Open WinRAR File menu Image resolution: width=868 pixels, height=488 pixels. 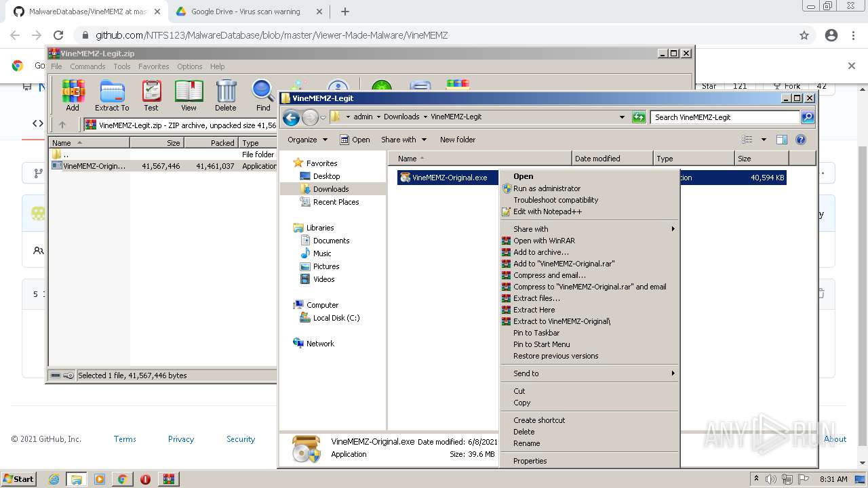[56, 66]
